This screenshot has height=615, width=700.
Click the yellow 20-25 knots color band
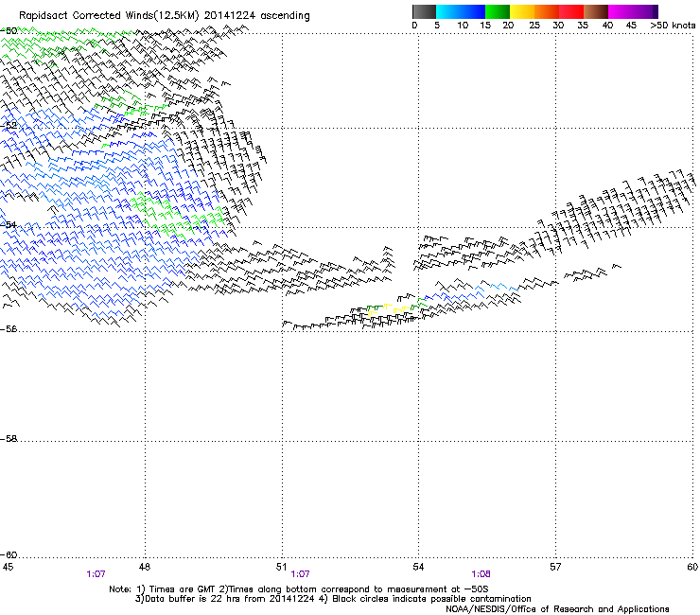pos(522,11)
